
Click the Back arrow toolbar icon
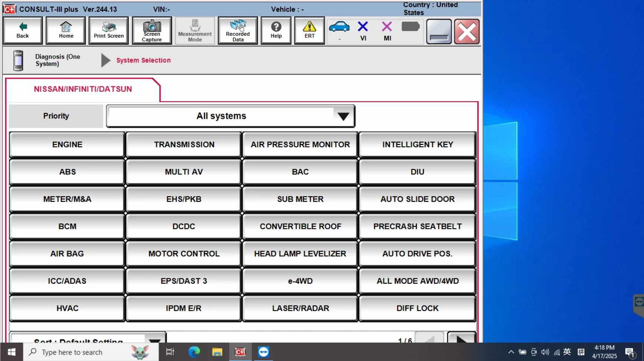[23, 30]
